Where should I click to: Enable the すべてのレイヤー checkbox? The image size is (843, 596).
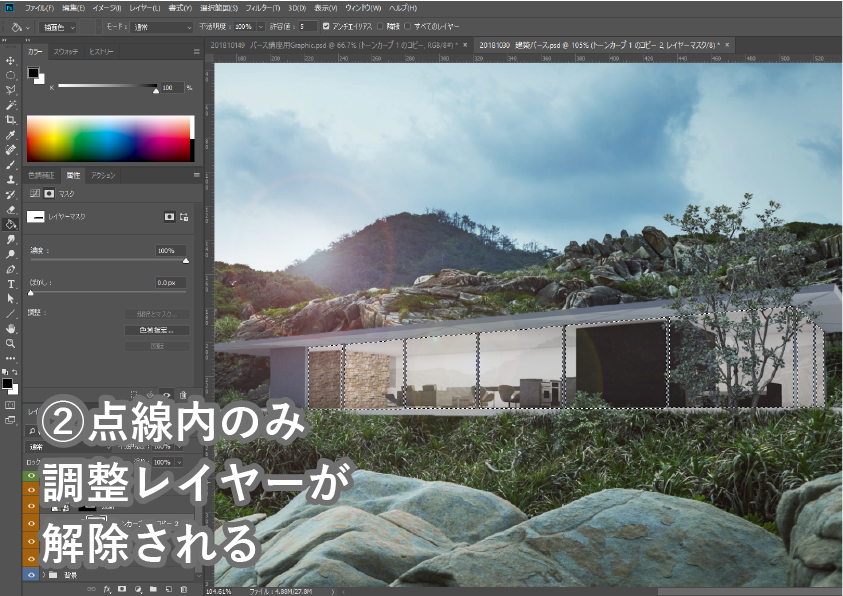(408, 26)
